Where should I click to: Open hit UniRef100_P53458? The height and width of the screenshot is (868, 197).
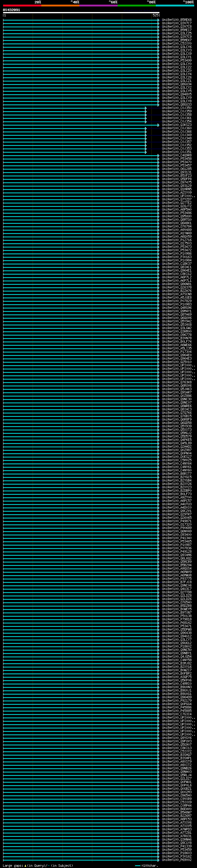tap(176, 159)
